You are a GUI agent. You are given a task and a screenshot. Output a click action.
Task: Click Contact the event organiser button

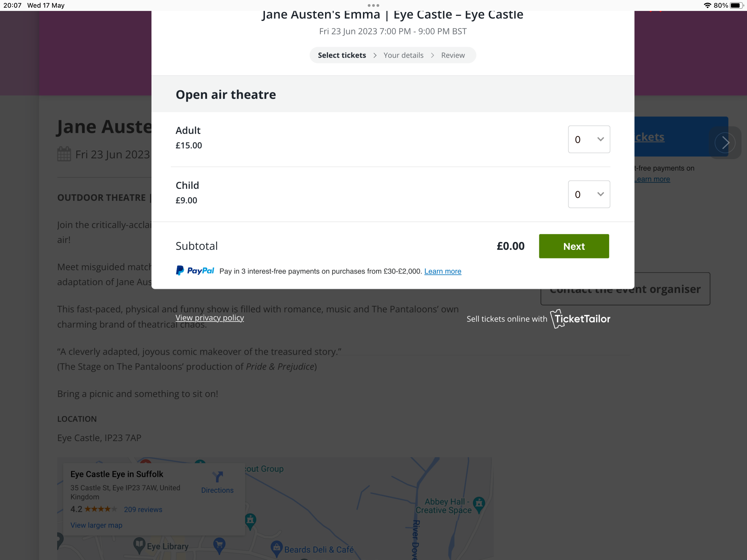point(625,289)
